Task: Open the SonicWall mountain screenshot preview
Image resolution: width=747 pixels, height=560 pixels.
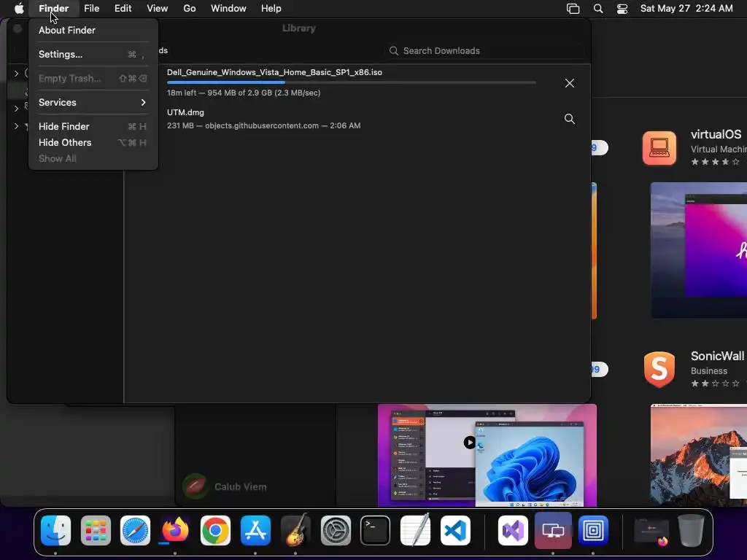Action: point(698,455)
